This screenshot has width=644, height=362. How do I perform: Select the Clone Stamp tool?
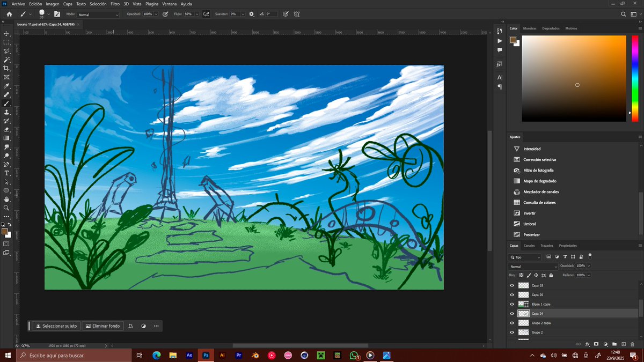click(x=6, y=112)
